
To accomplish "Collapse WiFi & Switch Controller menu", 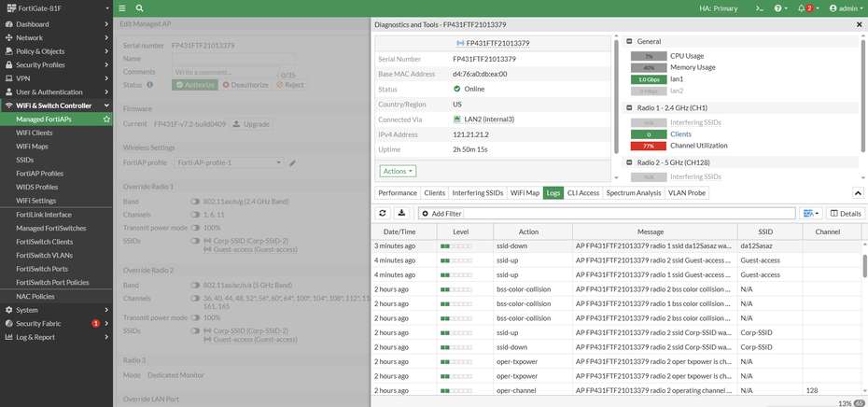I will point(106,105).
